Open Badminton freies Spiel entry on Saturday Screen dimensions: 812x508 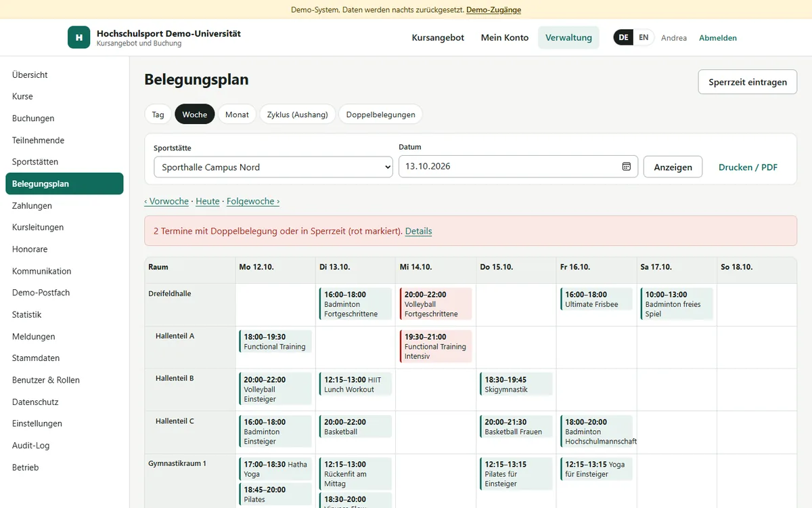coord(677,304)
